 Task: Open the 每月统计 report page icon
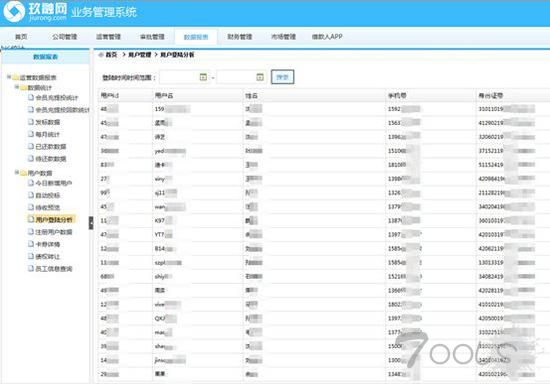(x=31, y=134)
